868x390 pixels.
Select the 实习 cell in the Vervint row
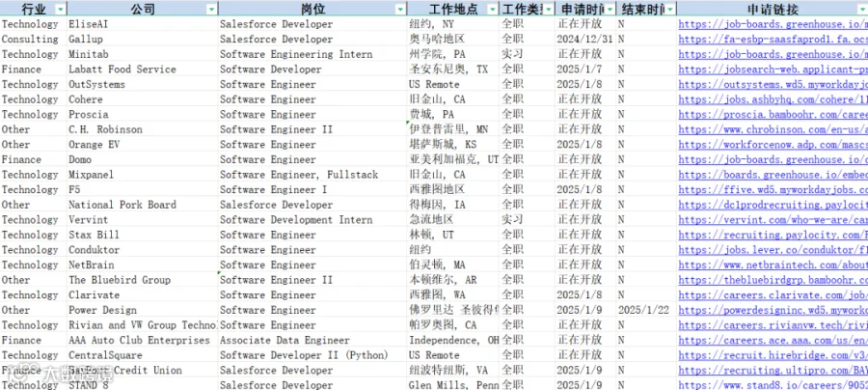click(x=528, y=219)
